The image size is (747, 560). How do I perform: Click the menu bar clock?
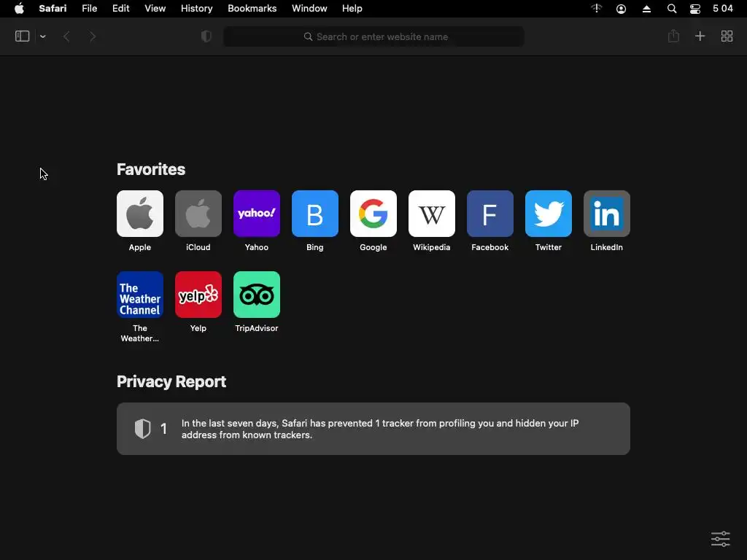click(723, 9)
